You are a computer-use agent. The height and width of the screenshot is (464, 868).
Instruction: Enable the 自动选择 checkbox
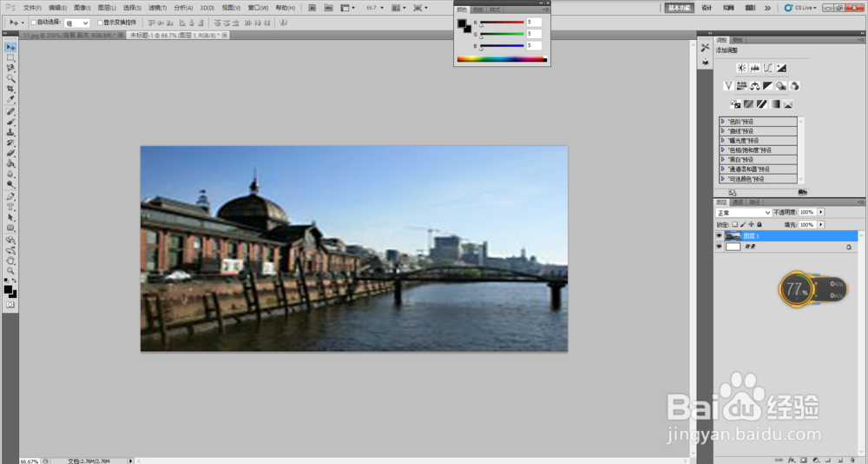coord(34,23)
